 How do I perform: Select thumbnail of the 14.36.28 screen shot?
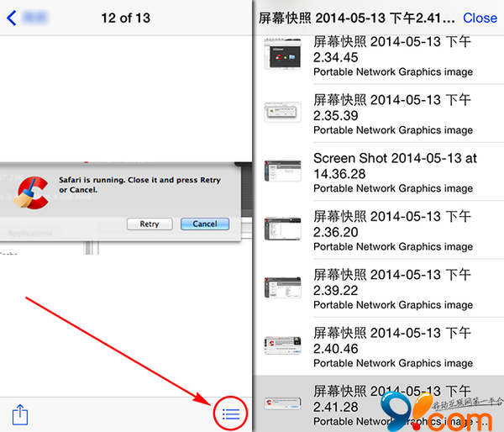click(x=282, y=171)
